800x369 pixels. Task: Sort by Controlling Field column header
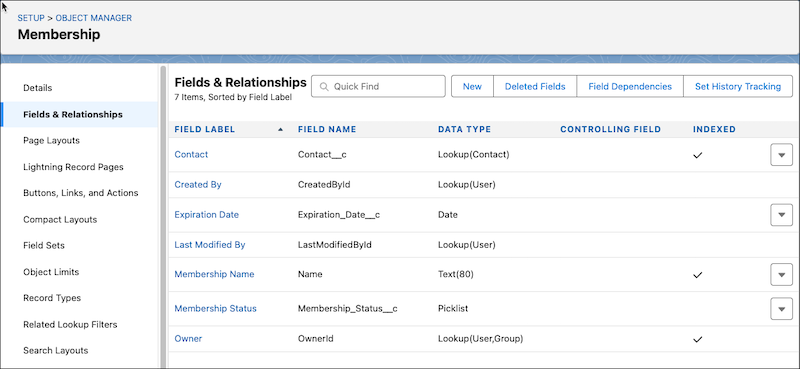point(610,130)
